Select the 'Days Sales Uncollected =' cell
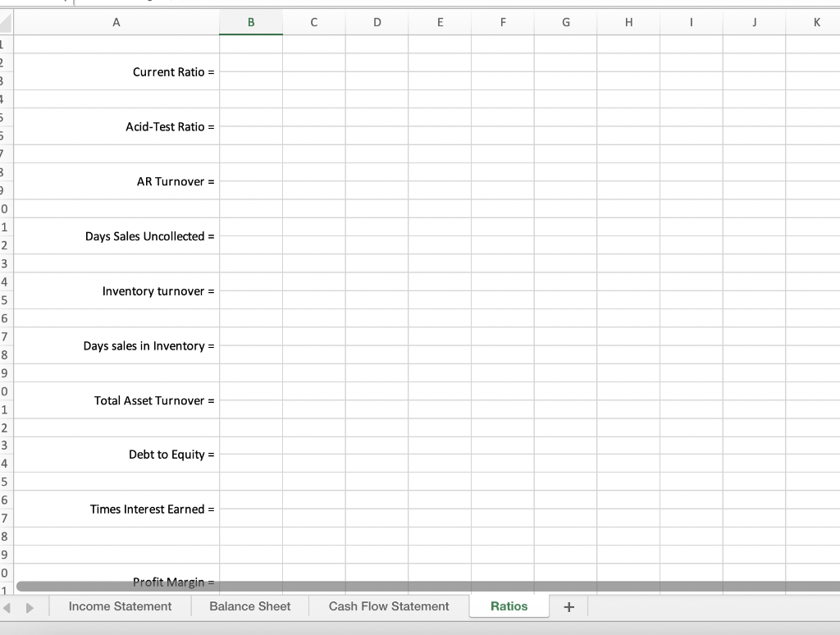The width and height of the screenshot is (840, 635). click(116, 235)
